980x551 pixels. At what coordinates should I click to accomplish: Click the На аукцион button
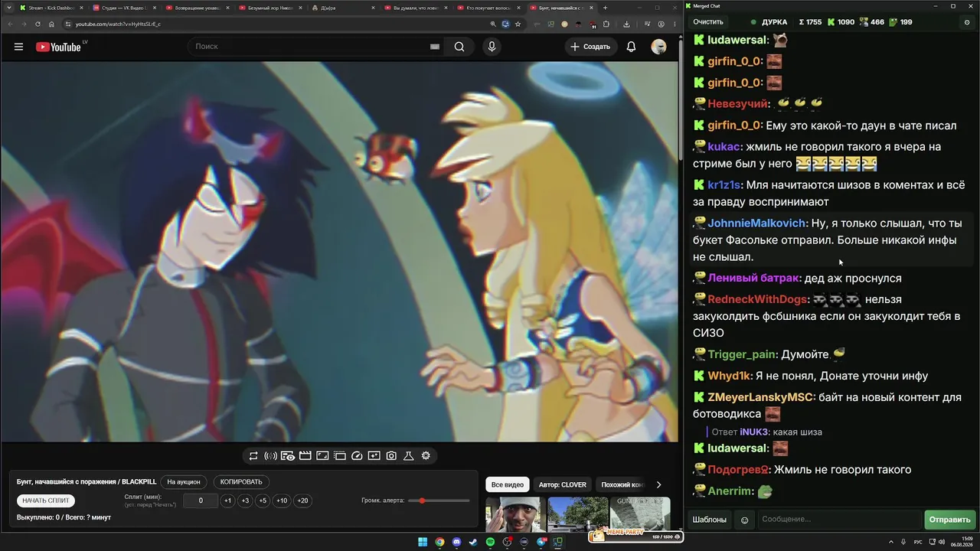pos(184,482)
